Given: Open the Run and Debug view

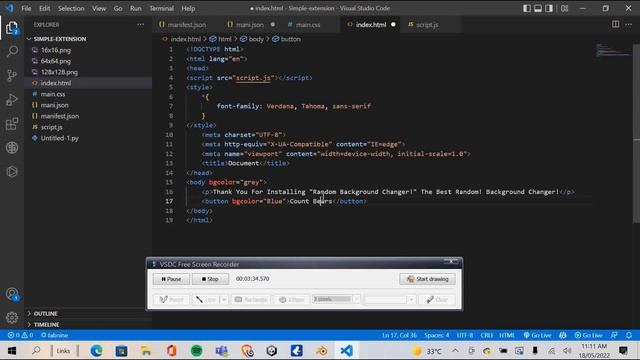Looking at the screenshot, I should [x=12, y=100].
